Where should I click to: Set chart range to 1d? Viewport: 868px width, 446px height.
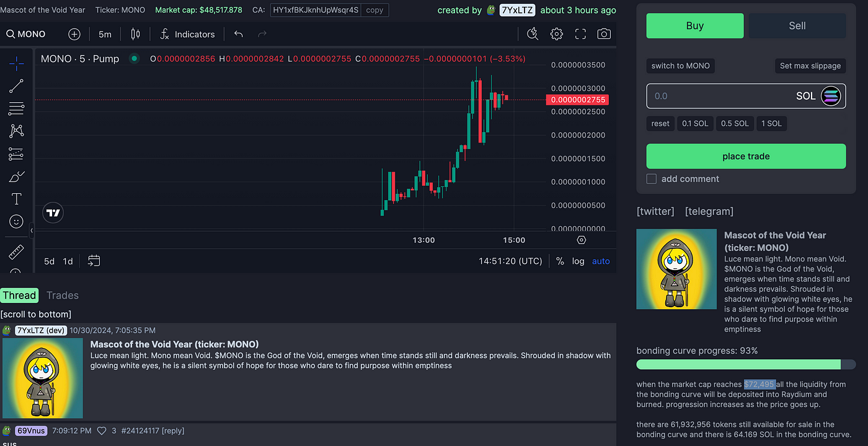click(68, 261)
